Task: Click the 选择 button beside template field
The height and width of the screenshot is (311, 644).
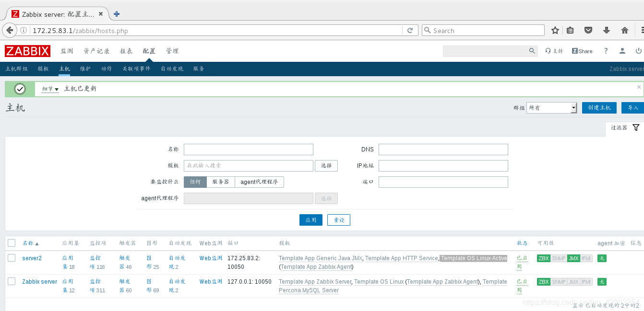Action: pos(326,165)
